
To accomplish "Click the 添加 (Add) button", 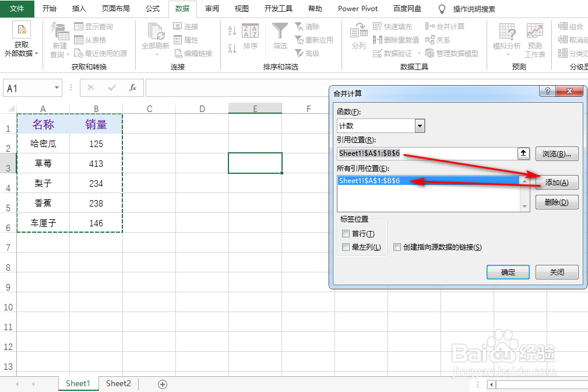I will tap(556, 183).
